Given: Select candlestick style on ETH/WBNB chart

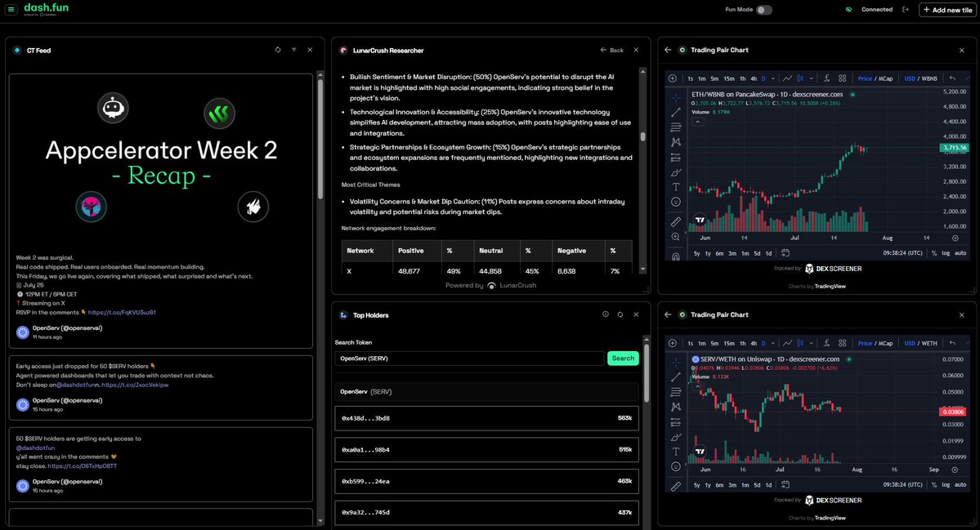Looking at the screenshot, I should click(x=800, y=78).
